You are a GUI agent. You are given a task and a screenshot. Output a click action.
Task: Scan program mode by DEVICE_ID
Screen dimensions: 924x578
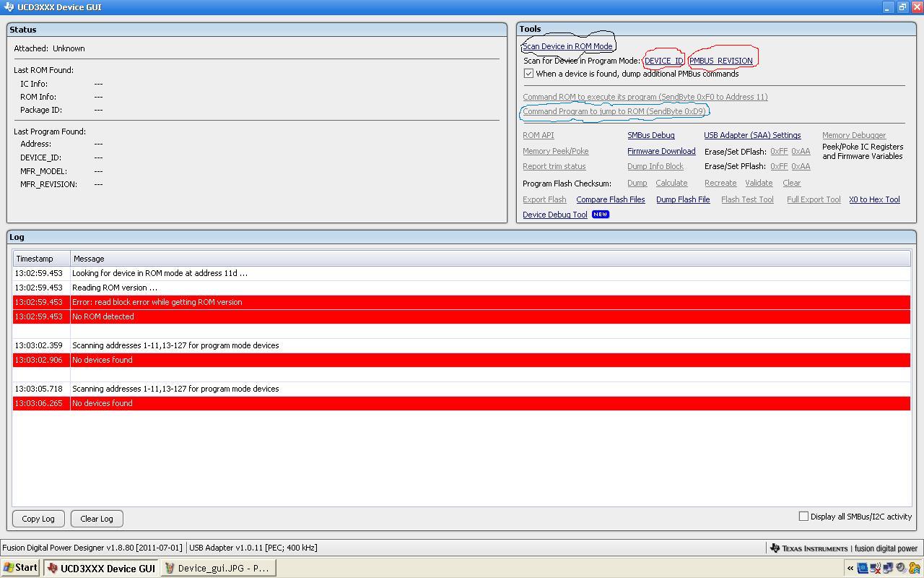(x=663, y=61)
